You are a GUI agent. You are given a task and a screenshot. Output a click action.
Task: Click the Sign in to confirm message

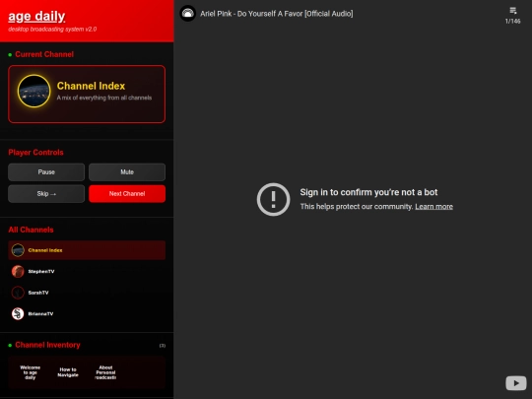coord(368,192)
